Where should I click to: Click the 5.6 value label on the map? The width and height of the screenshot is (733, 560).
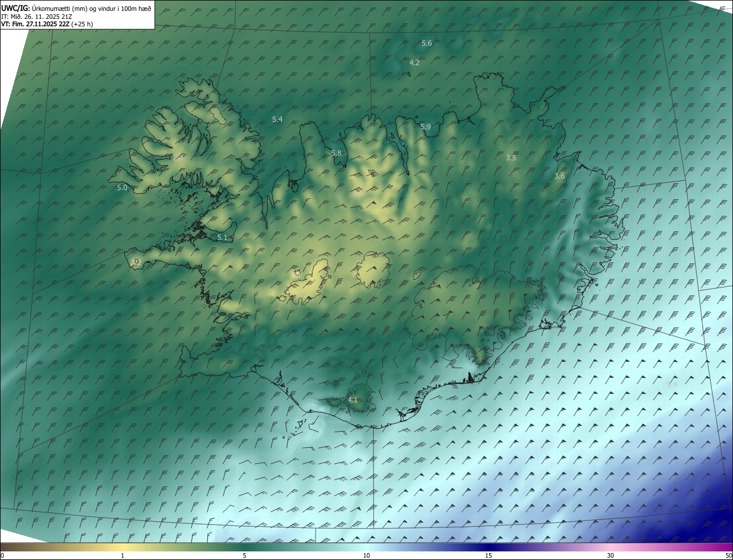pos(427,44)
